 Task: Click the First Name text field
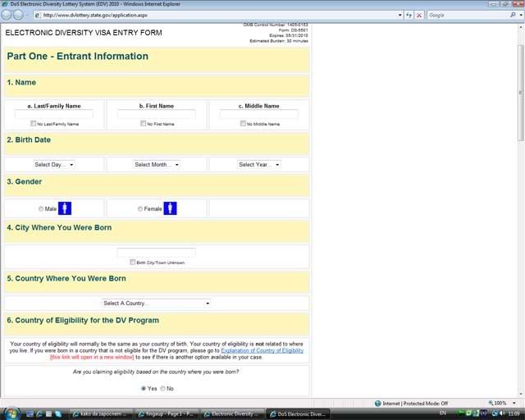(x=157, y=114)
